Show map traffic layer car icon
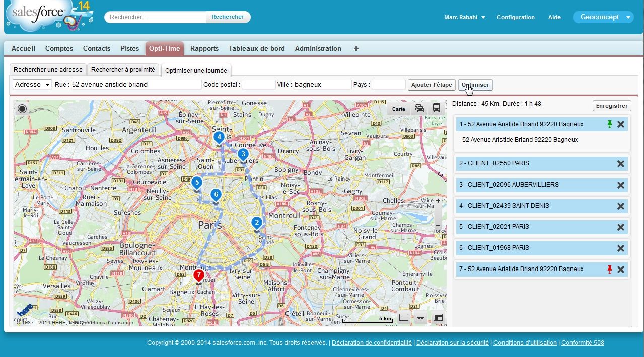The height and width of the screenshot is (357, 644). (419, 108)
